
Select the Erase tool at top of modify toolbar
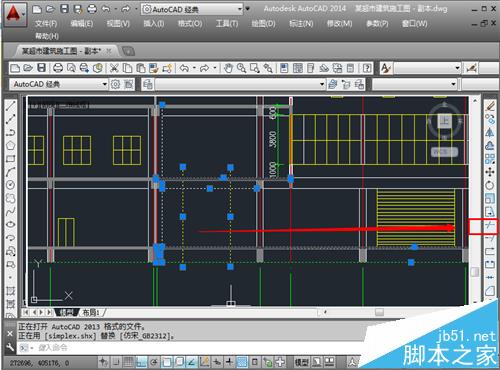(490, 107)
